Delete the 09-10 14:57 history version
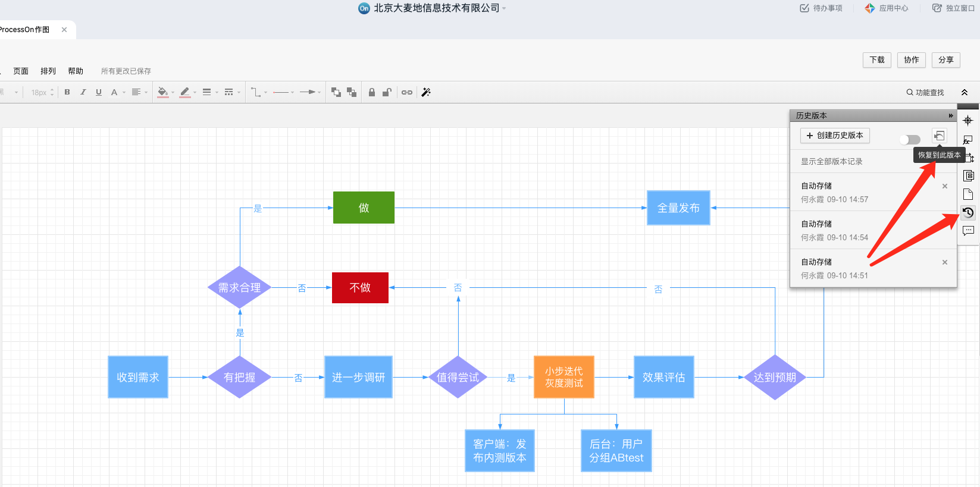The width and height of the screenshot is (980, 487). click(945, 186)
